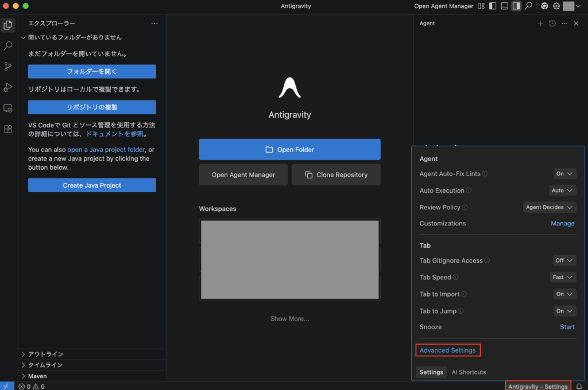Open Agent conversation history clock icon
Viewport: 588px width, 390px height.
pyautogui.click(x=552, y=24)
